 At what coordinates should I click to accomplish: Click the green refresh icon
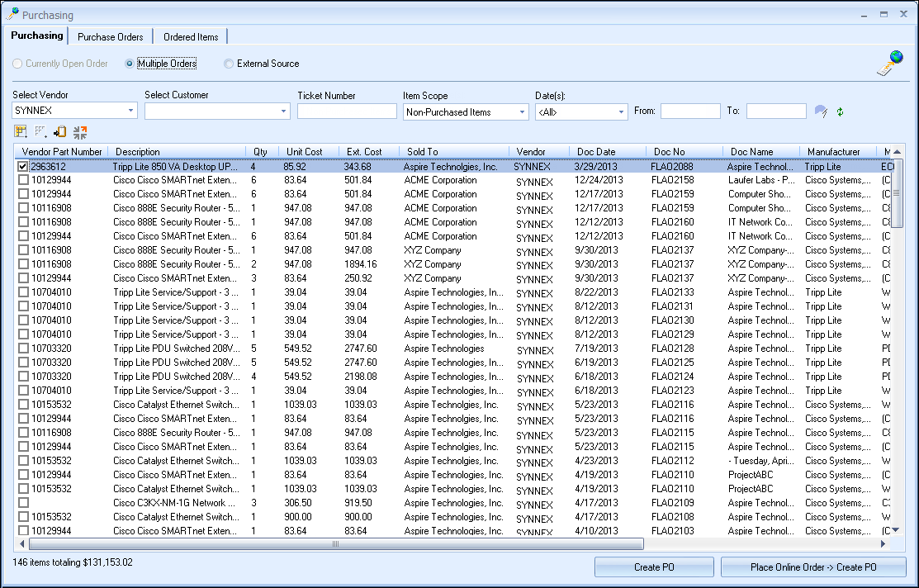point(841,111)
